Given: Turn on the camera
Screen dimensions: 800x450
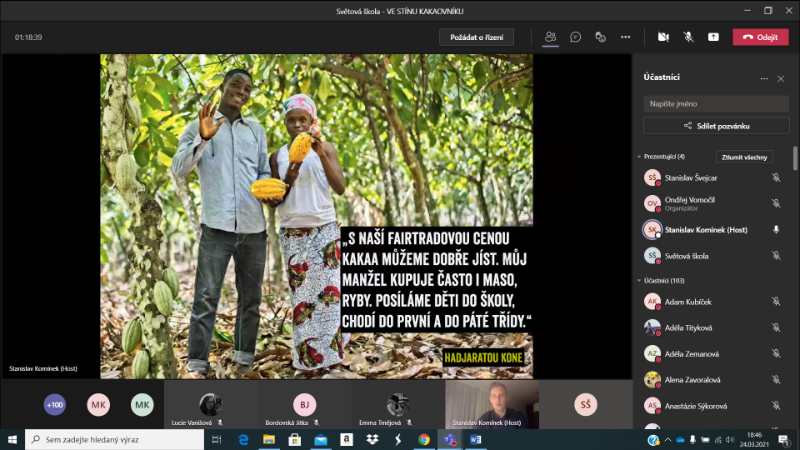Looking at the screenshot, I should pos(662,37).
